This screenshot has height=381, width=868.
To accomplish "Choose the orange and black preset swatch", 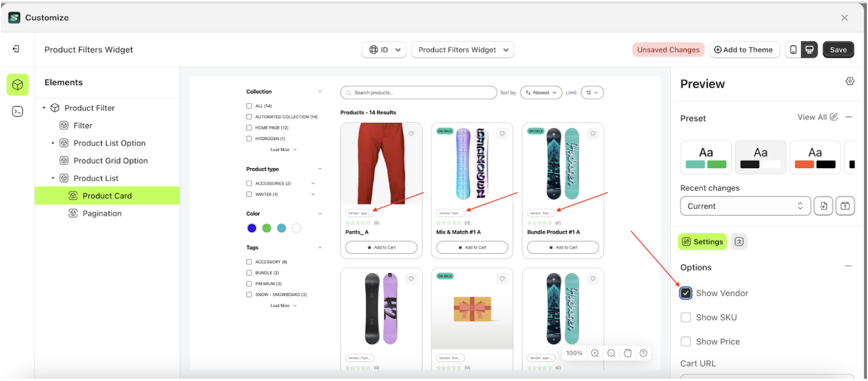I will (x=815, y=157).
